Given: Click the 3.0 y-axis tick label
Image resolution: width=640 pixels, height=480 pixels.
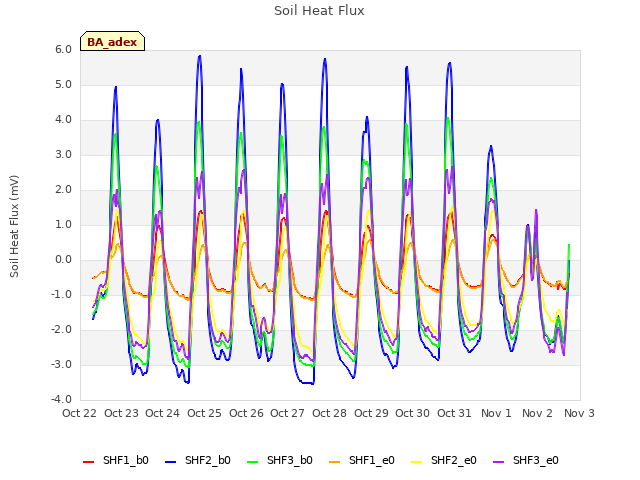Looking at the screenshot, I should click(63, 155).
